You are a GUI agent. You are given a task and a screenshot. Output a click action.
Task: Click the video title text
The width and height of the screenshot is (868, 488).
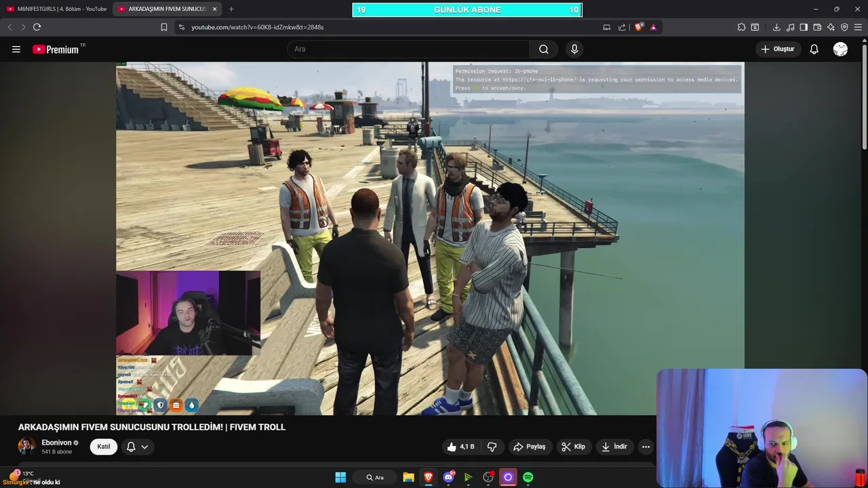tap(152, 427)
